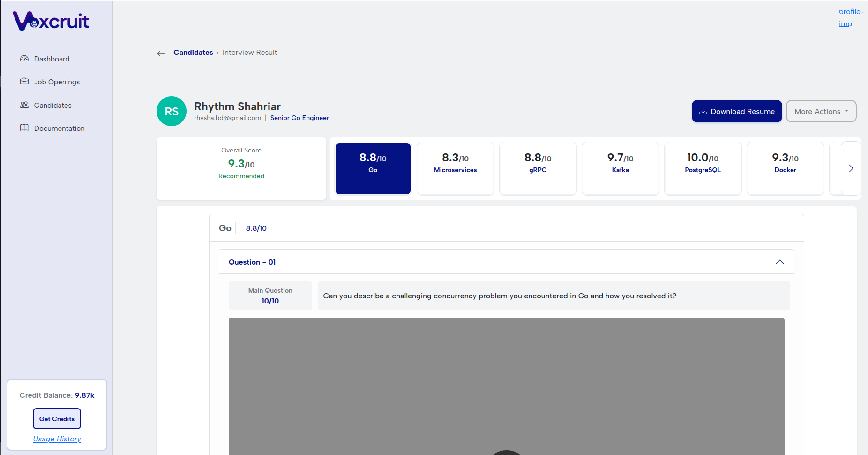
Task: Click the Job Openings briefcase icon
Action: (x=24, y=82)
